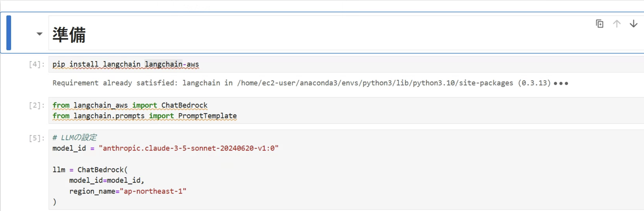Click the [5] cell execution prompt
Screen dimensions: 644x211
[x=37, y=138]
